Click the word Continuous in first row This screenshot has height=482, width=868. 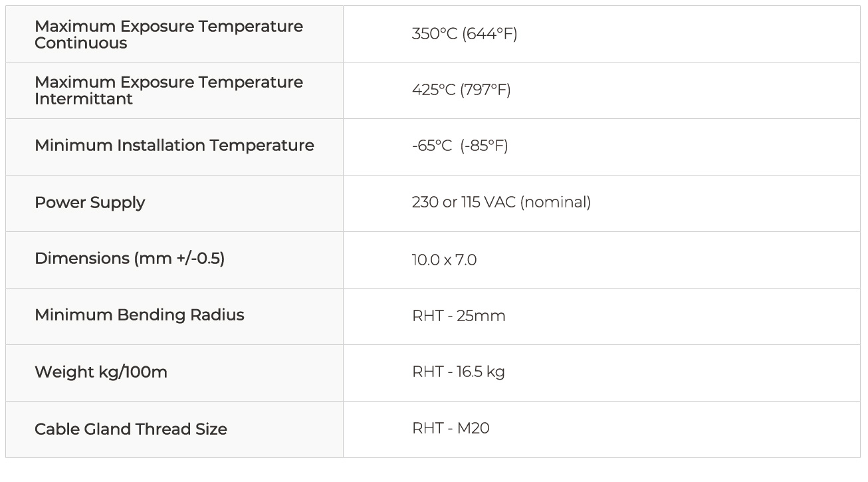(x=81, y=43)
